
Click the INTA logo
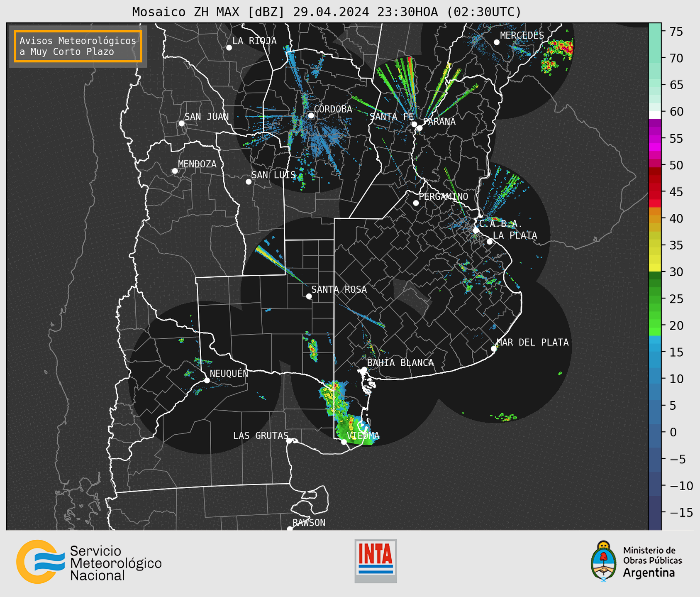pos(376,561)
